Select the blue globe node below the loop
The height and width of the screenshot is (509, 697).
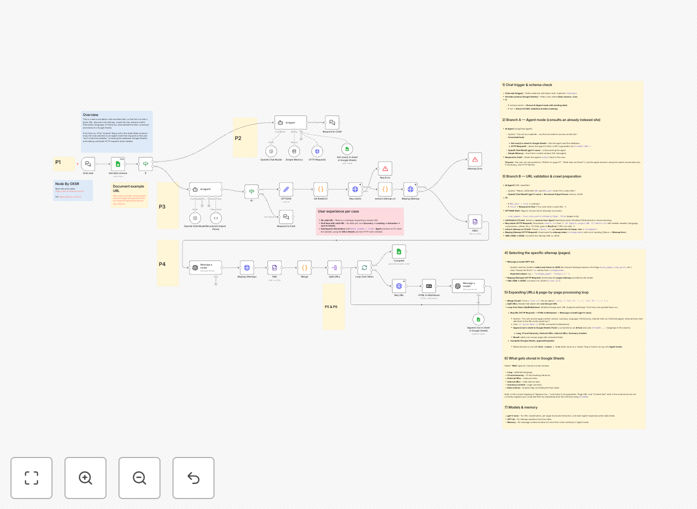(399, 286)
